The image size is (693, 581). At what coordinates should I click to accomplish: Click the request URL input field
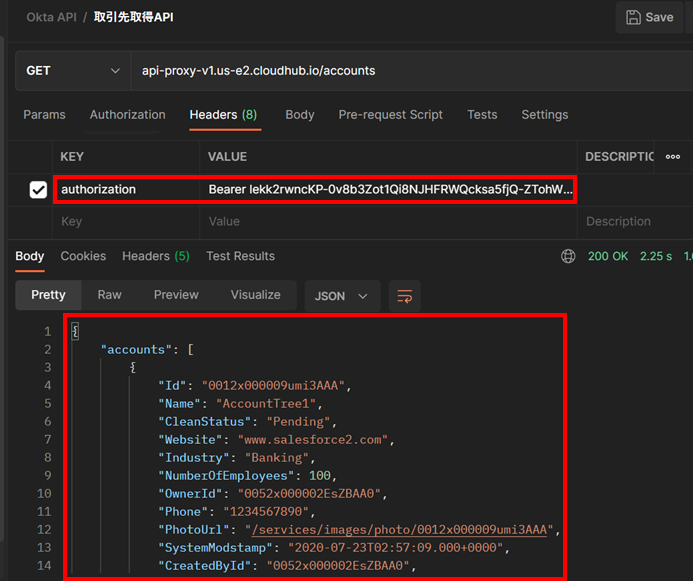point(400,71)
